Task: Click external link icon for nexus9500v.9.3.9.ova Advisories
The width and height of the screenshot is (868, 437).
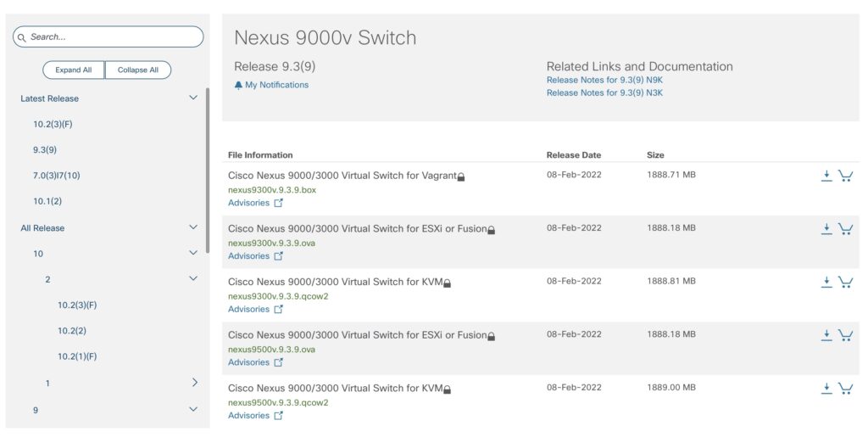Action: tap(278, 362)
